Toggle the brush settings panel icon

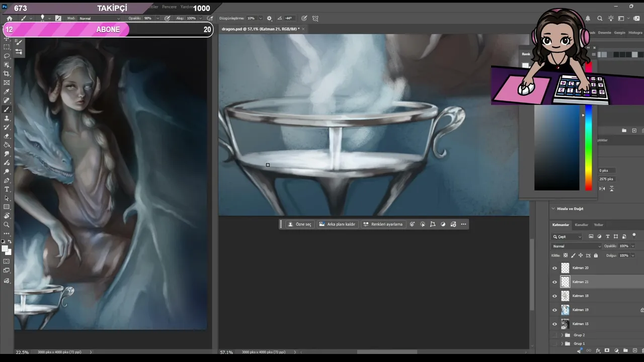point(58,19)
